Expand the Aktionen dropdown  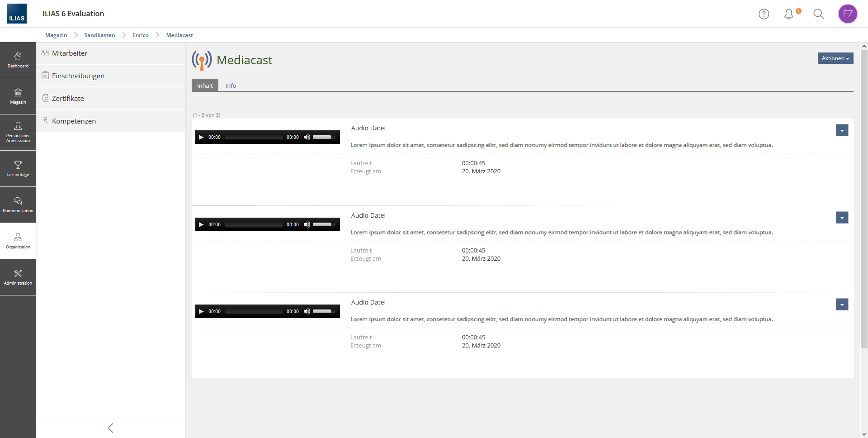(835, 58)
